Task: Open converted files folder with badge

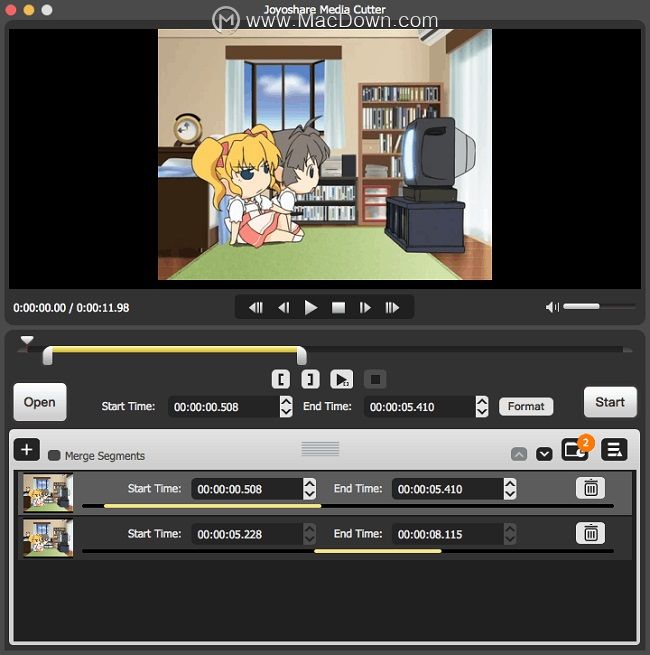Action: 576,449
